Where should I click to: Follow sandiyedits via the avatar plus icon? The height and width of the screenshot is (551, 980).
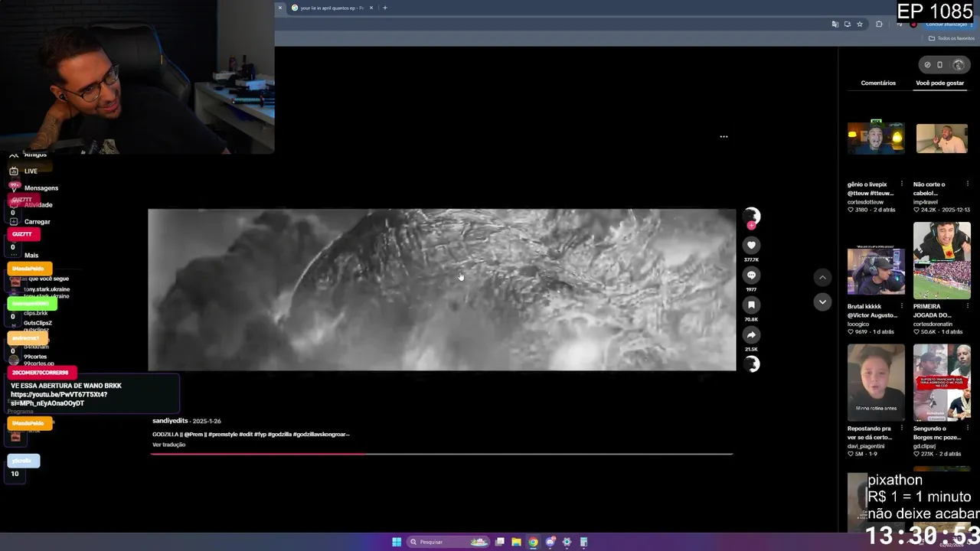point(751,225)
